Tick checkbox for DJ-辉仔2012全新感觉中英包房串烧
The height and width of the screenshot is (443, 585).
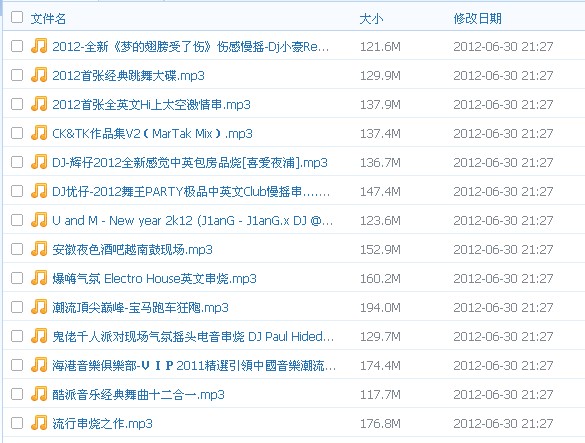point(17,162)
